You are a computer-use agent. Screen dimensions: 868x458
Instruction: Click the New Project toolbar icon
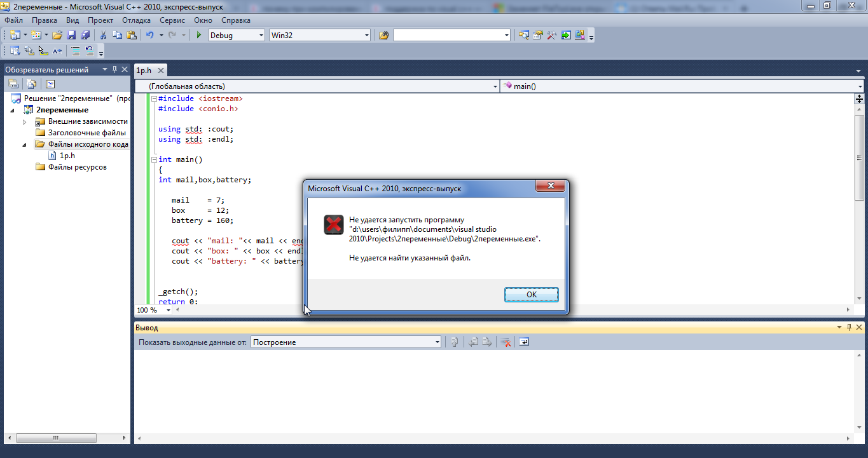pos(15,35)
